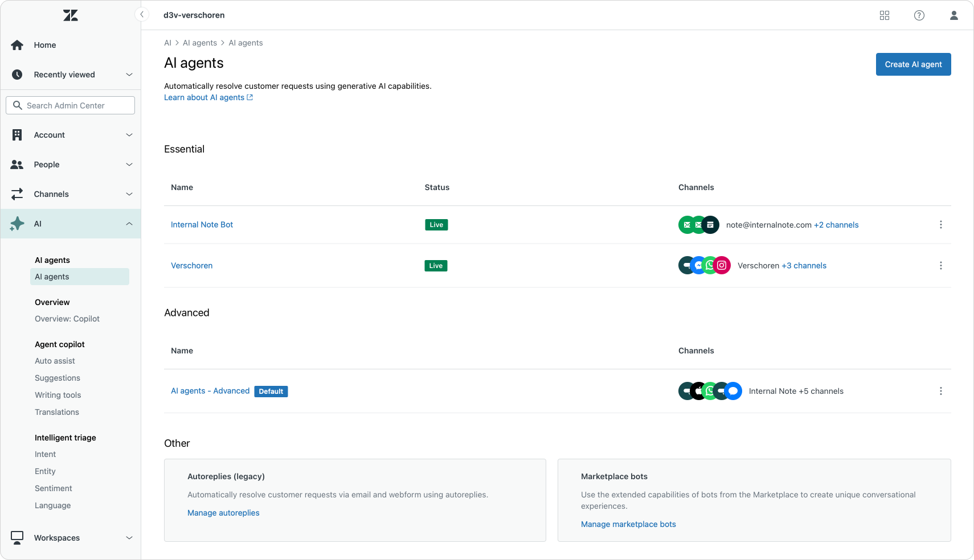Open options menu for Internal Note Bot
974x560 pixels.
(941, 225)
